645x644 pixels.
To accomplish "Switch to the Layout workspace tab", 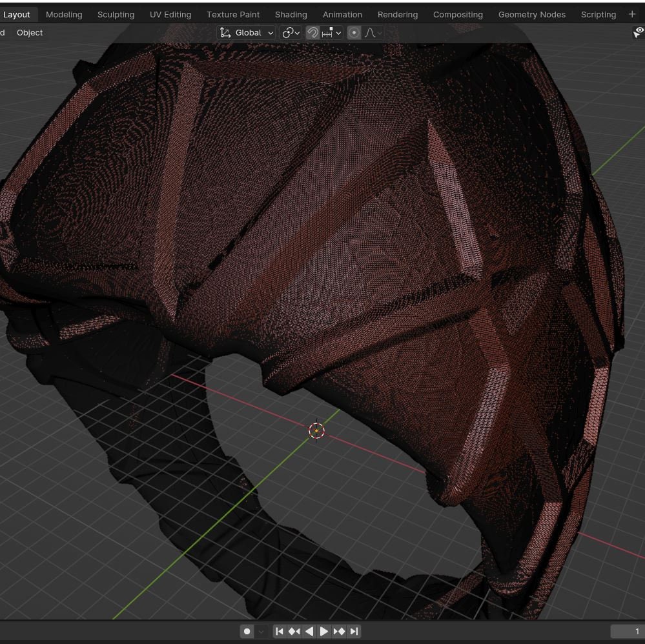I will 16,14.
